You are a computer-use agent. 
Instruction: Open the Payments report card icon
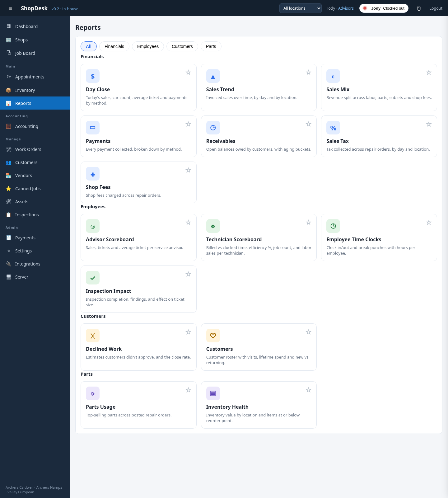pyautogui.click(x=93, y=128)
